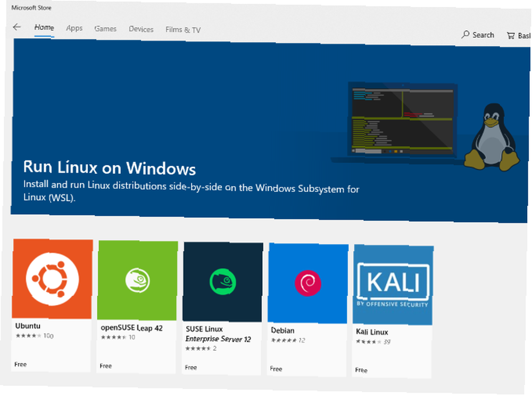Click the Tux penguin in banner

pos(491,137)
